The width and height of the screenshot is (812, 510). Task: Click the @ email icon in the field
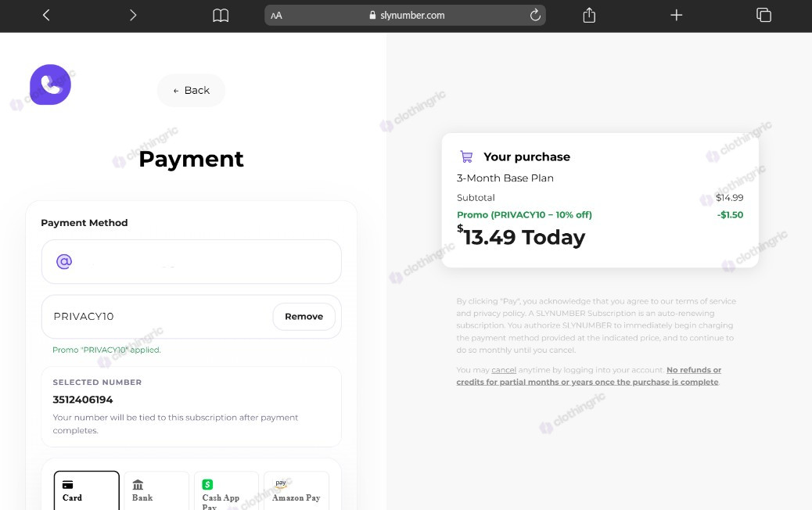pos(64,261)
